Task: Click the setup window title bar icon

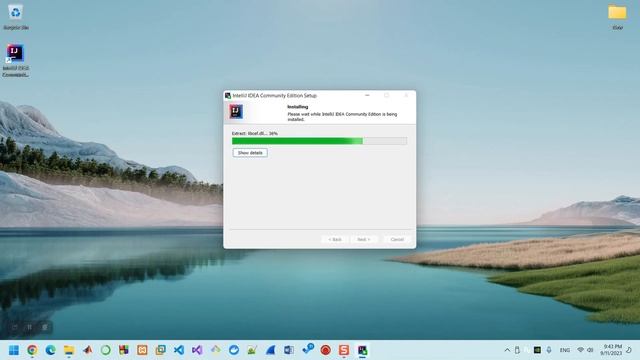Action: 228,96
